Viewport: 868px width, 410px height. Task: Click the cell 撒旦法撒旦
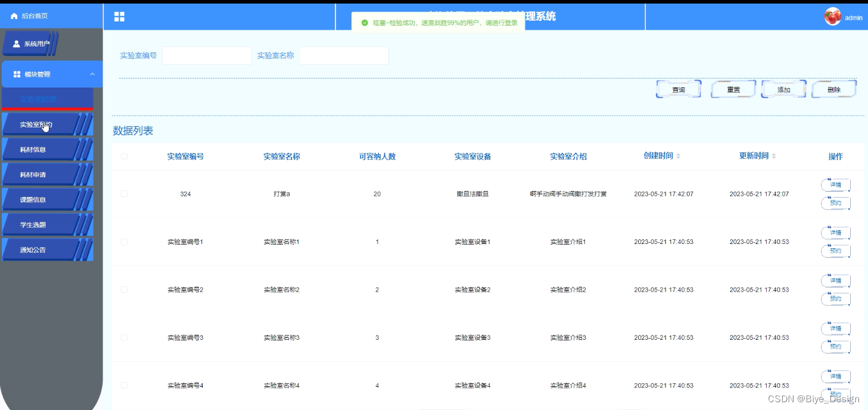472,194
